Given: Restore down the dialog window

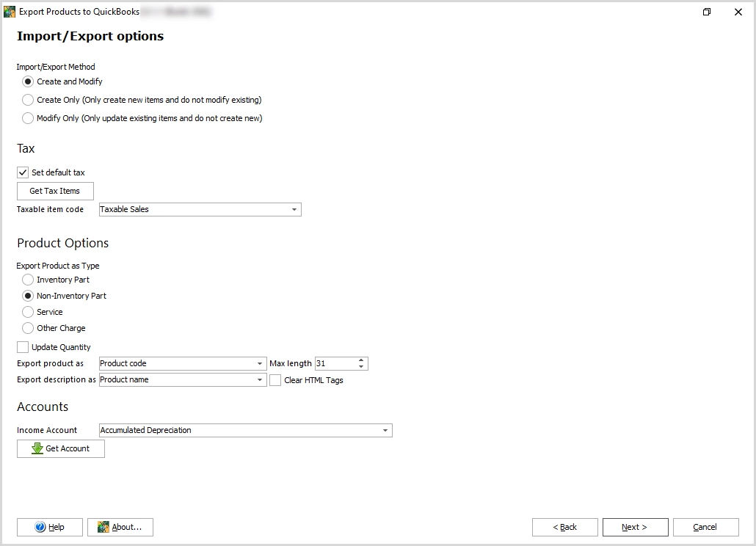Looking at the screenshot, I should (707, 12).
